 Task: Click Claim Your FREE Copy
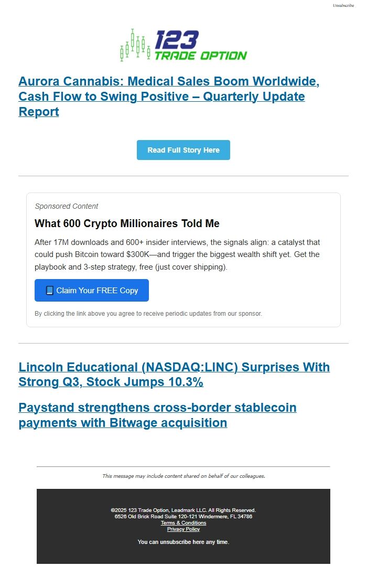coord(91,290)
